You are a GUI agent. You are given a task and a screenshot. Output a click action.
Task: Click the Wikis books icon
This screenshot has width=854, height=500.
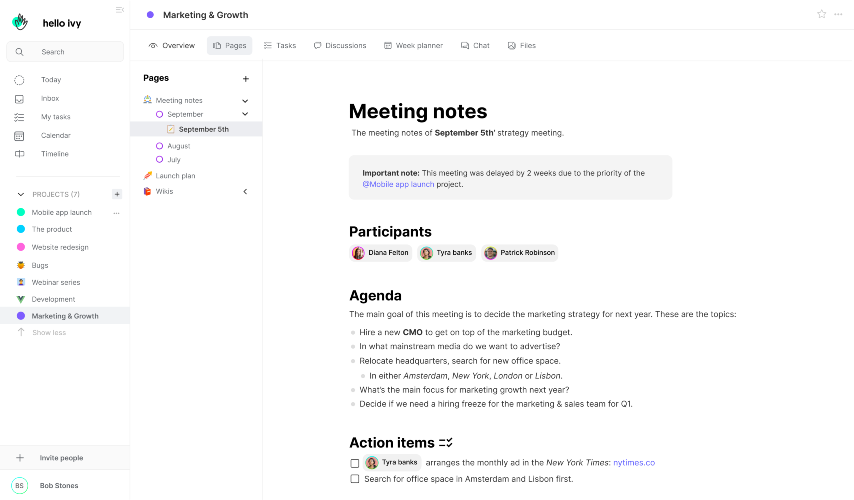147,191
